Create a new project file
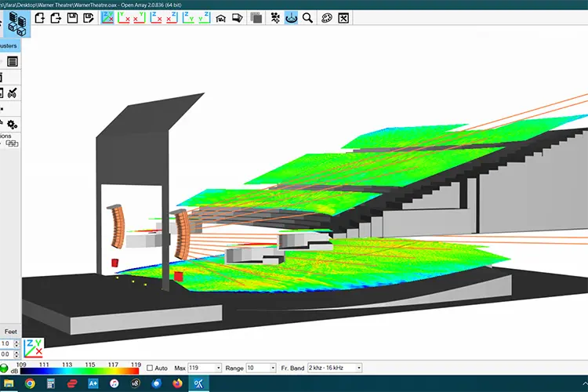Viewport: 588px width, 392px height. coord(40,18)
